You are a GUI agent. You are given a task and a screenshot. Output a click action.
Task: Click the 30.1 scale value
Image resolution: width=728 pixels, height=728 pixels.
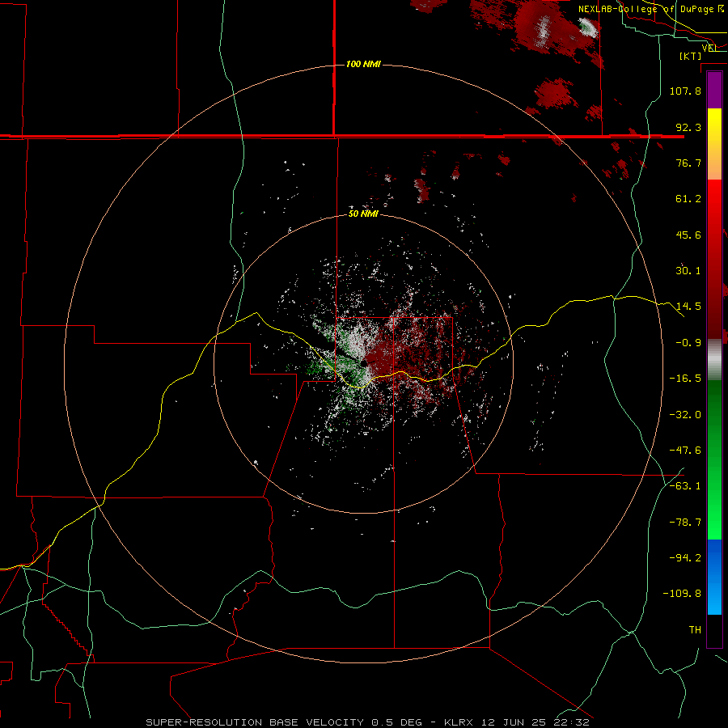click(688, 271)
